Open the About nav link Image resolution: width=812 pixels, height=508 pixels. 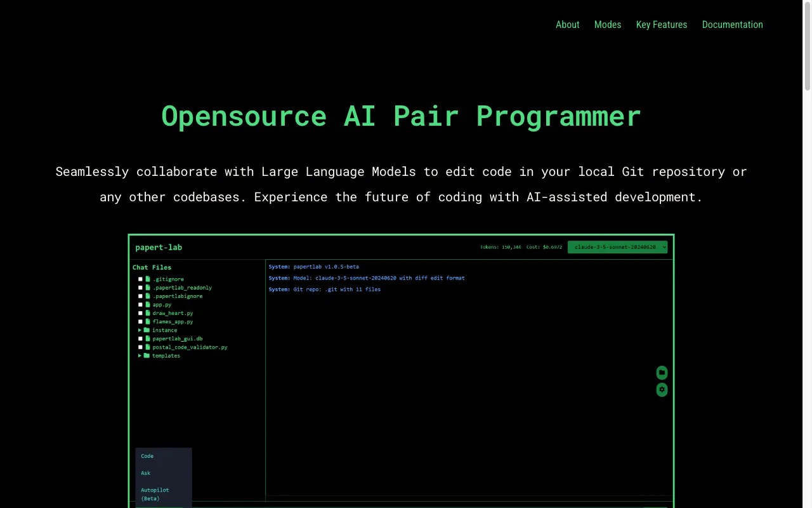(x=567, y=25)
